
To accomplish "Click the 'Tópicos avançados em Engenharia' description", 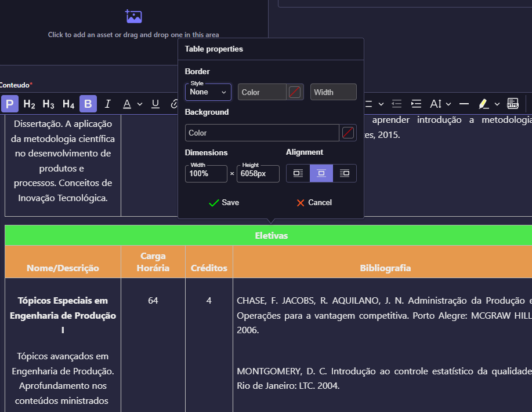I will click(x=63, y=378).
